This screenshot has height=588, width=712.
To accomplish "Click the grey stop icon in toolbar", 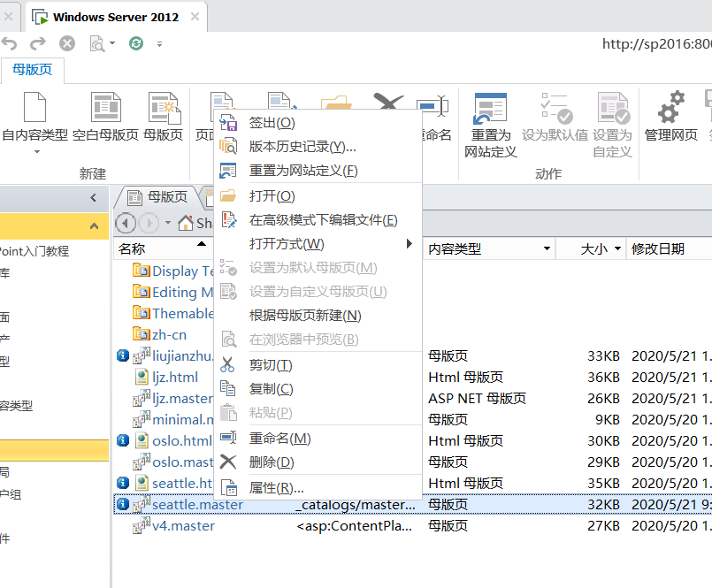I will (x=66, y=43).
